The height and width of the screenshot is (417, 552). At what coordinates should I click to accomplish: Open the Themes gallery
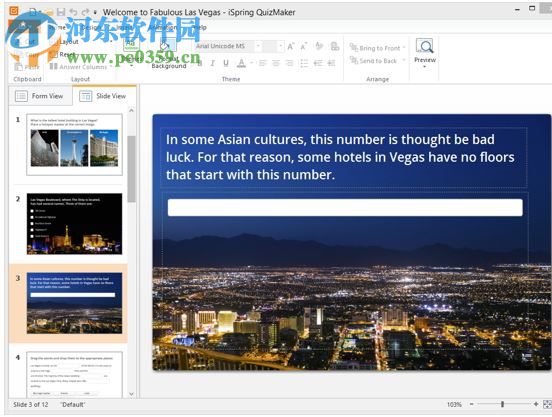coord(131,53)
